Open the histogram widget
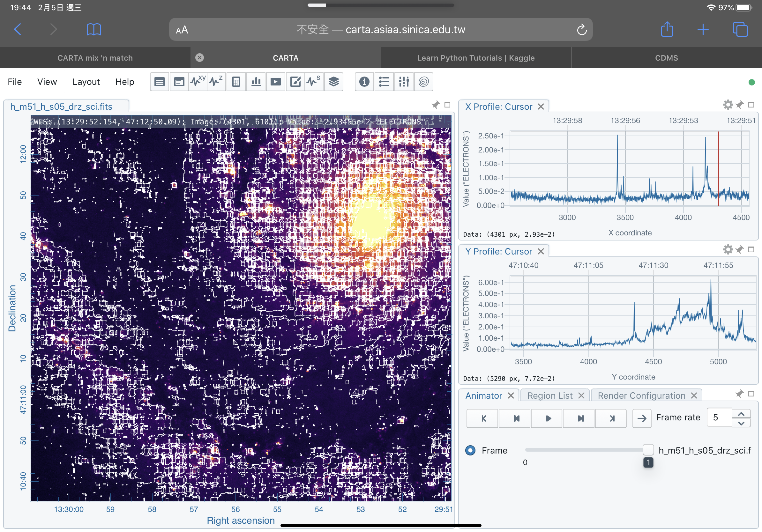This screenshot has height=532, width=762. [256, 82]
